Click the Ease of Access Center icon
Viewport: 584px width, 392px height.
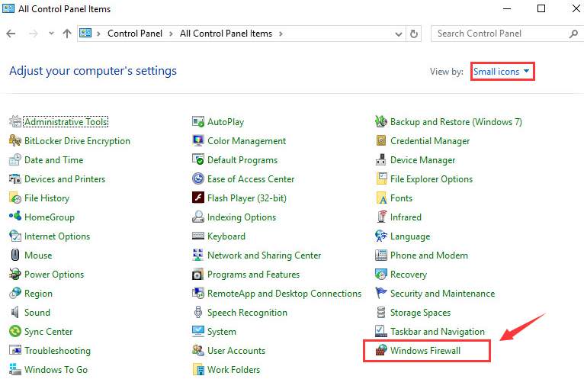tap(198, 179)
